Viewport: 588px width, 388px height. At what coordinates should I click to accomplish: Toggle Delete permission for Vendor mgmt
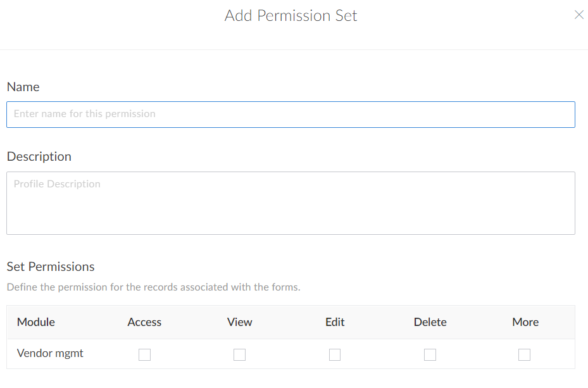tap(430, 354)
